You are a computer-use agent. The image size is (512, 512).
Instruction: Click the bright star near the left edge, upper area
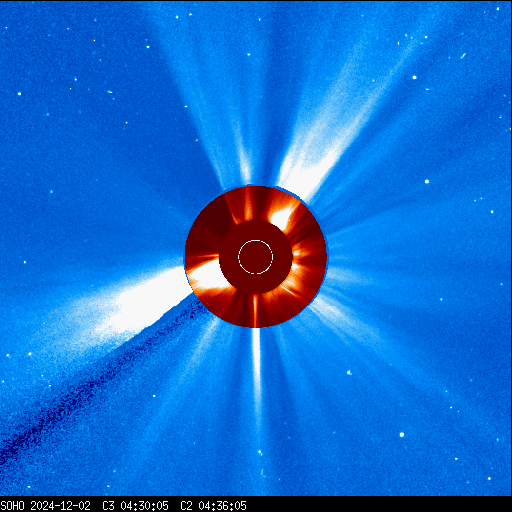tap(19, 94)
